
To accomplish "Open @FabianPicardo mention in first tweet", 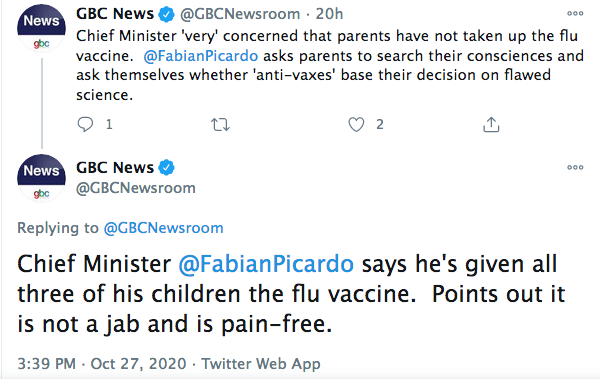I will (201, 56).
